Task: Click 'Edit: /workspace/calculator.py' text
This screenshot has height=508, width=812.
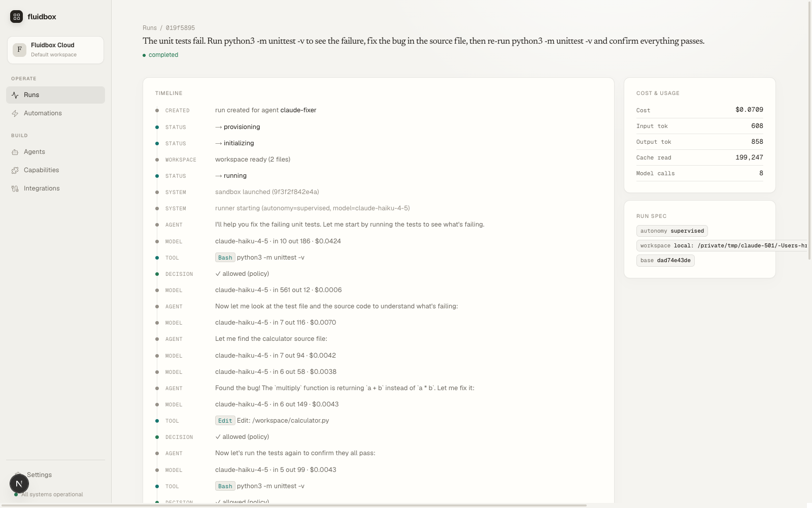Action: coord(283,421)
